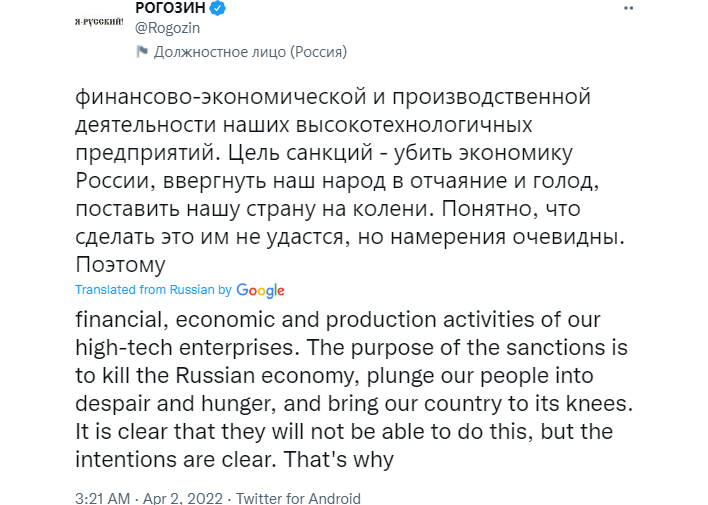The width and height of the screenshot is (708, 505).
Task: Click the Google logo in translation notice
Action: 261,290
